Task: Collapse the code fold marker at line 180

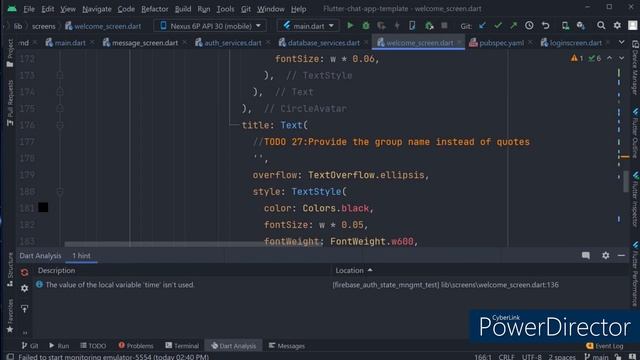Action: [x=60, y=192]
